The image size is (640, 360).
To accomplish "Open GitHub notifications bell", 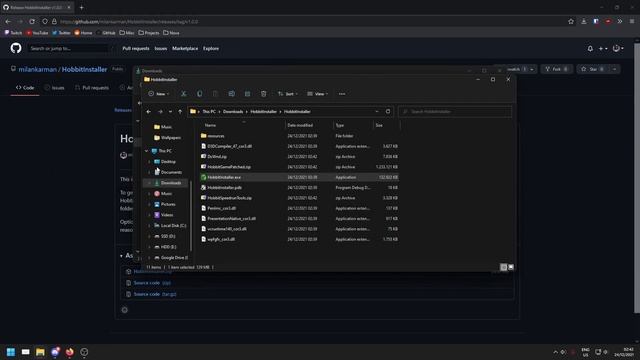I will [x=590, y=49].
